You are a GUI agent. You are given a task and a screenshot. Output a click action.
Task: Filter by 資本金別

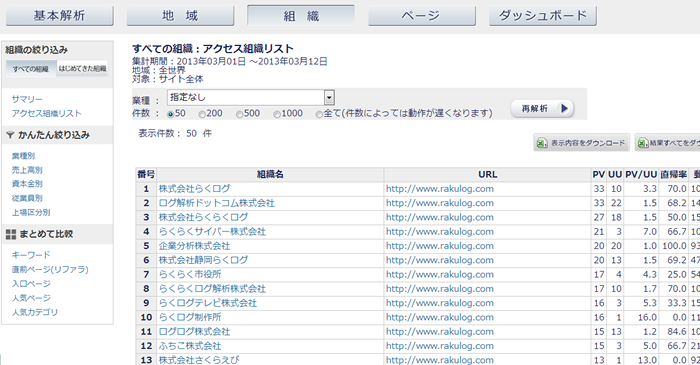coord(27,184)
